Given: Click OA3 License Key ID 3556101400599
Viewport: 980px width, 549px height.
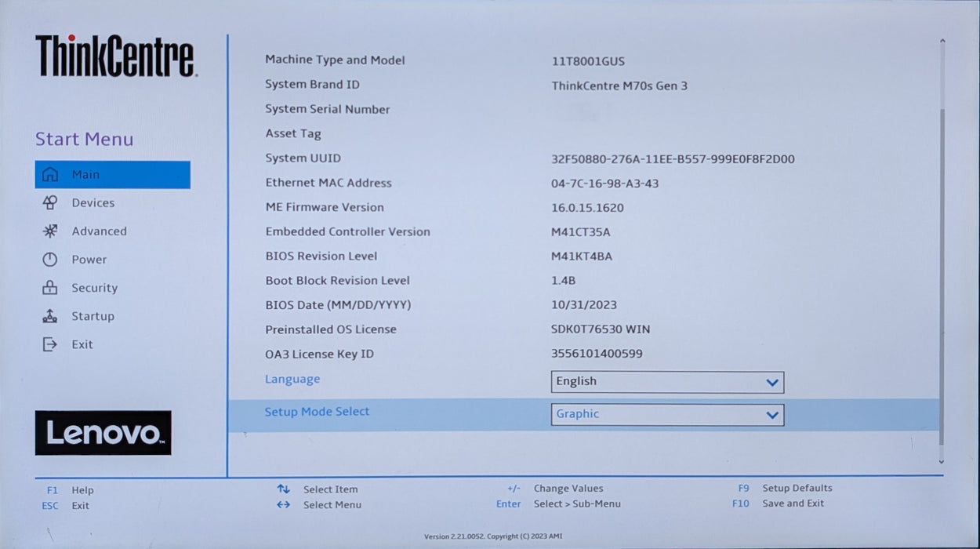Looking at the screenshot, I should [x=597, y=354].
